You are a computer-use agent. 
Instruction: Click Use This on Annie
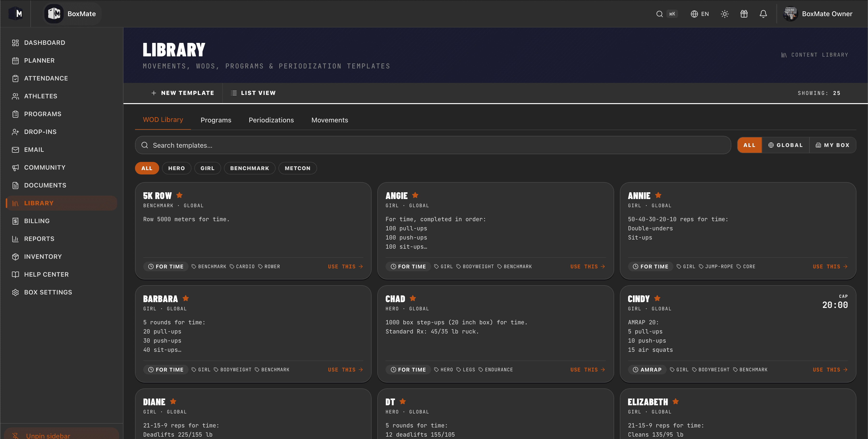click(x=830, y=267)
